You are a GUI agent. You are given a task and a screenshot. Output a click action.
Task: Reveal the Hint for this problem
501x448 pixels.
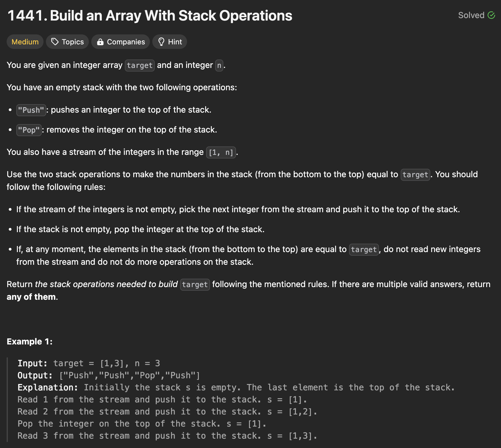pos(170,42)
